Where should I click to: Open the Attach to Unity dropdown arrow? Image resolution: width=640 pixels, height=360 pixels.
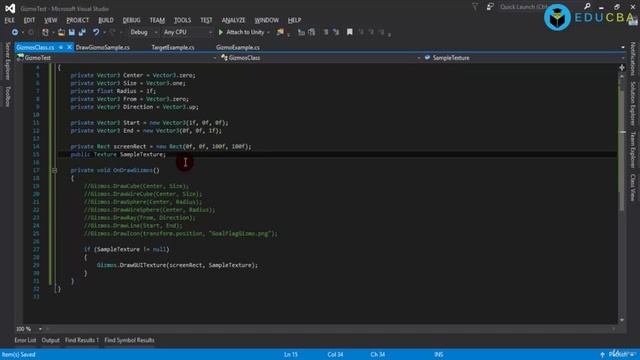268,32
